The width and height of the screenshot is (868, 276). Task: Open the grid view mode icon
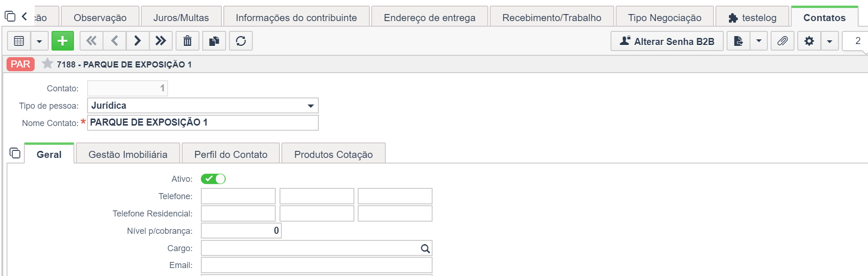click(x=19, y=41)
